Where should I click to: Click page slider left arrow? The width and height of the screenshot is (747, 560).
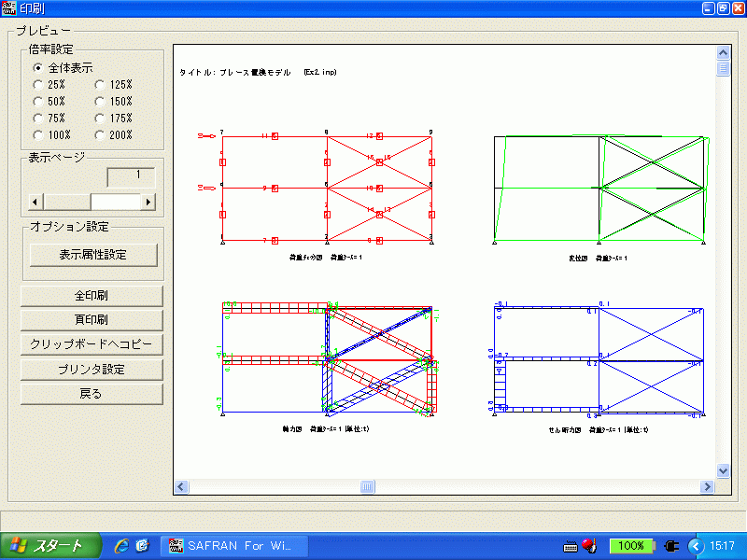(x=36, y=202)
